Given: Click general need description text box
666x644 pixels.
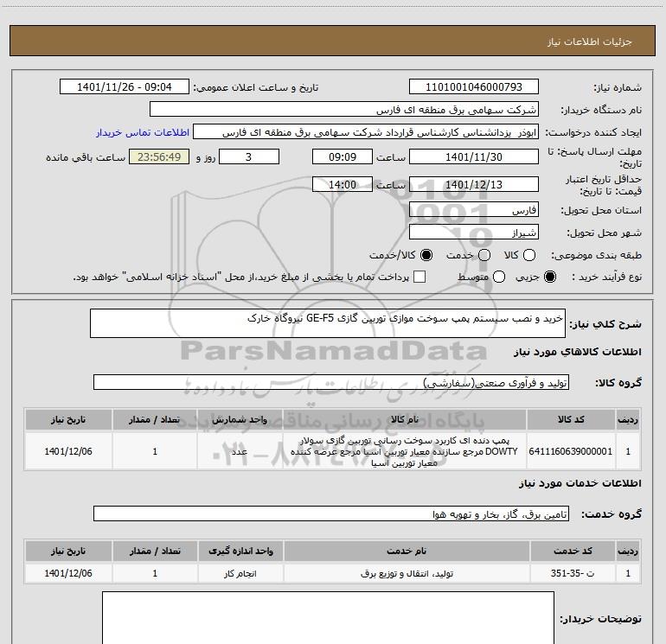Looking at the screenshot, I should (328, 323).
